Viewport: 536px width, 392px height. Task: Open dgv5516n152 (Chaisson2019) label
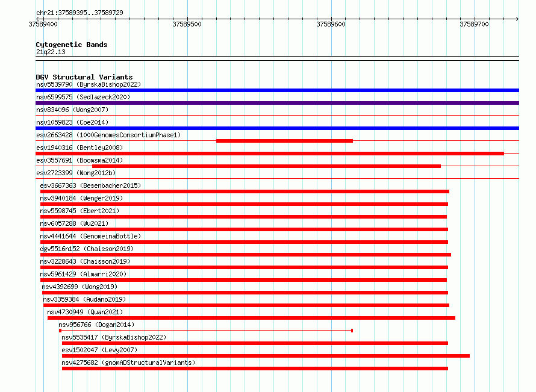tap(87, 249)
